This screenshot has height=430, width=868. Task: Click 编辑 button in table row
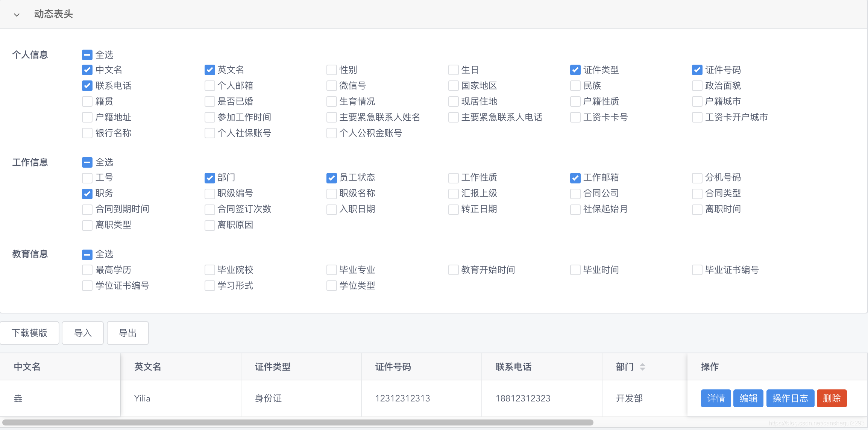pos(748,398)
